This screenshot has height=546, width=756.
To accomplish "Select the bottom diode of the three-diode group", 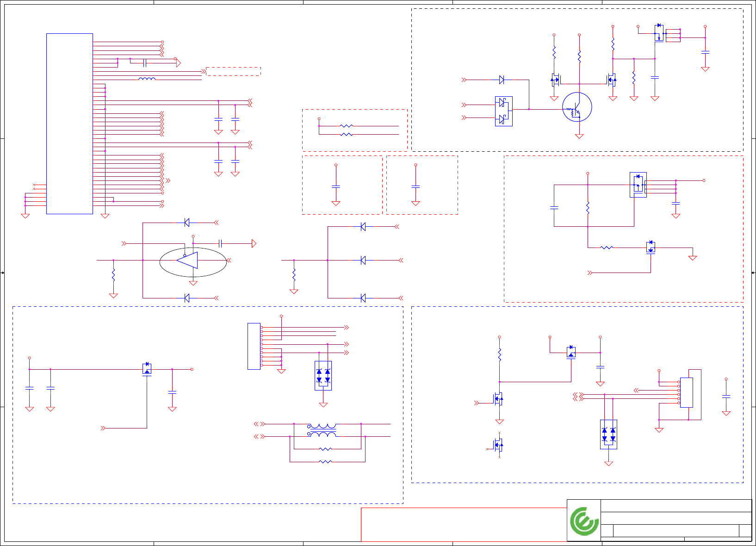I will click(x=363, y=298).
